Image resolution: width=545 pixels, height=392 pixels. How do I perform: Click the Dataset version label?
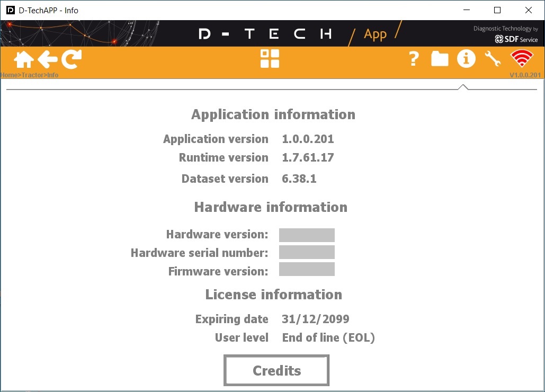click(225, 179)
